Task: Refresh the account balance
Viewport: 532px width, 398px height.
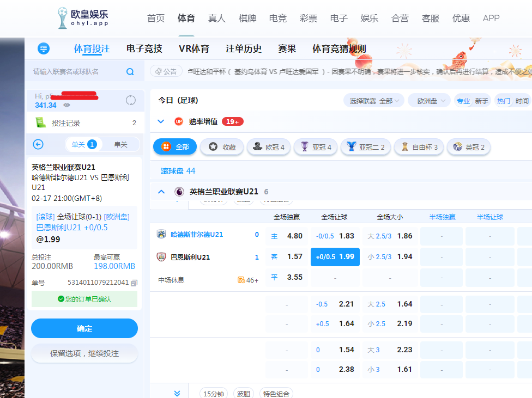Action: click(x=130, y=100)
